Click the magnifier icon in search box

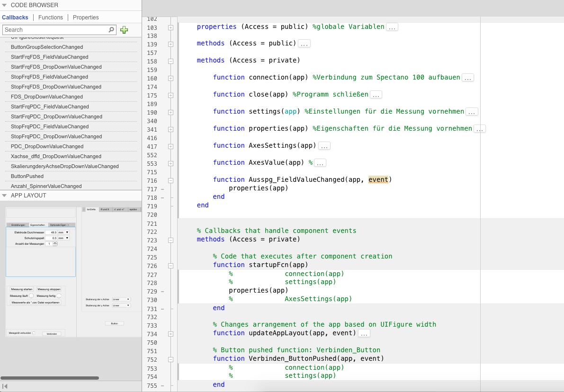click(111, 30)
